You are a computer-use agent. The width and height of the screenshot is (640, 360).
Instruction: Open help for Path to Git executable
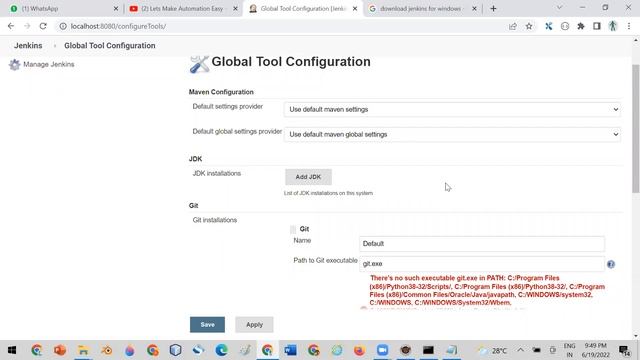click(611, 264)
